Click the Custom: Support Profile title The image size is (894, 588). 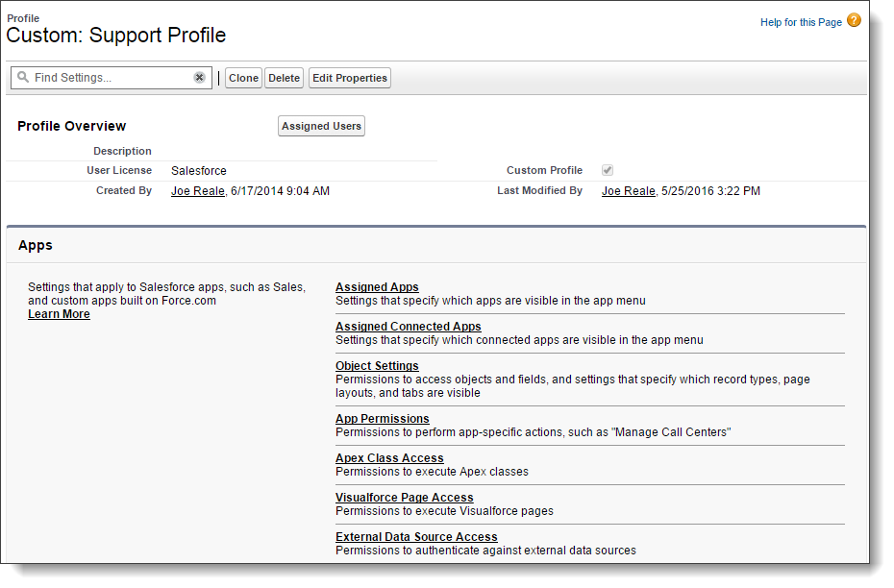(115, 36)
